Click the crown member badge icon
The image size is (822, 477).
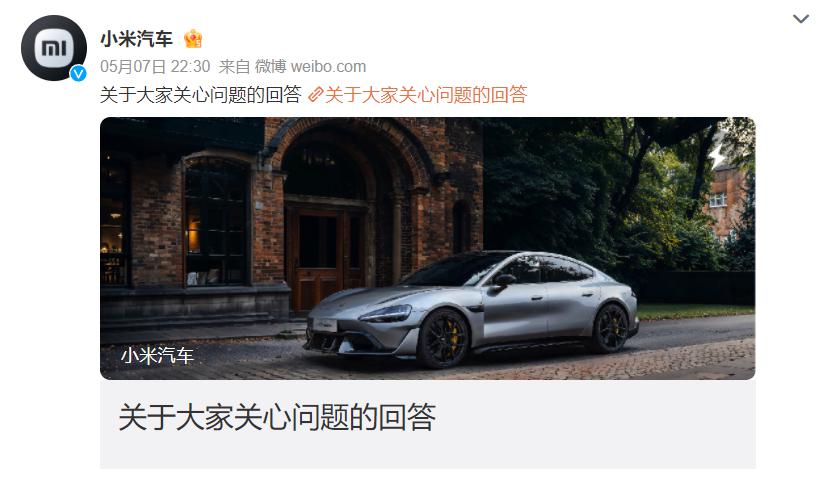tap(193, 38)
